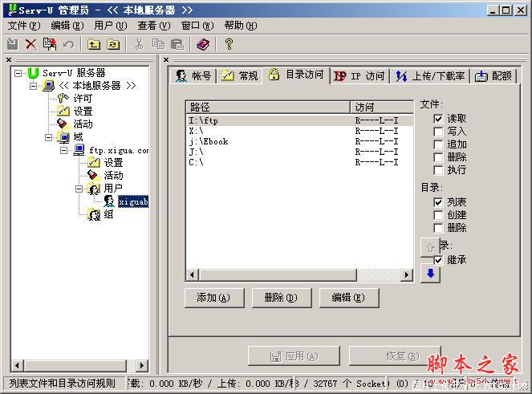The height and width of the screenshot is (394, 532).
Task: Click the purple help book toolbar icon
Action: [203, 44]
